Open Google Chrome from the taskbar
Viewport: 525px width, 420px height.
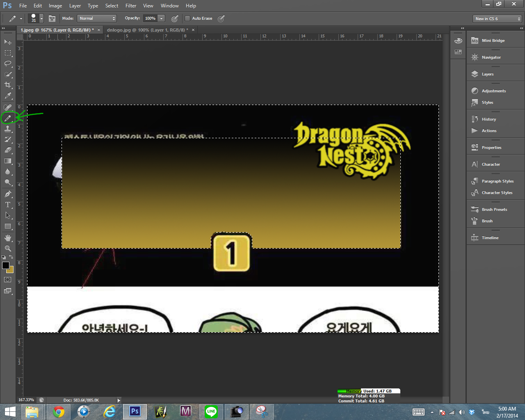click(59, 411)
